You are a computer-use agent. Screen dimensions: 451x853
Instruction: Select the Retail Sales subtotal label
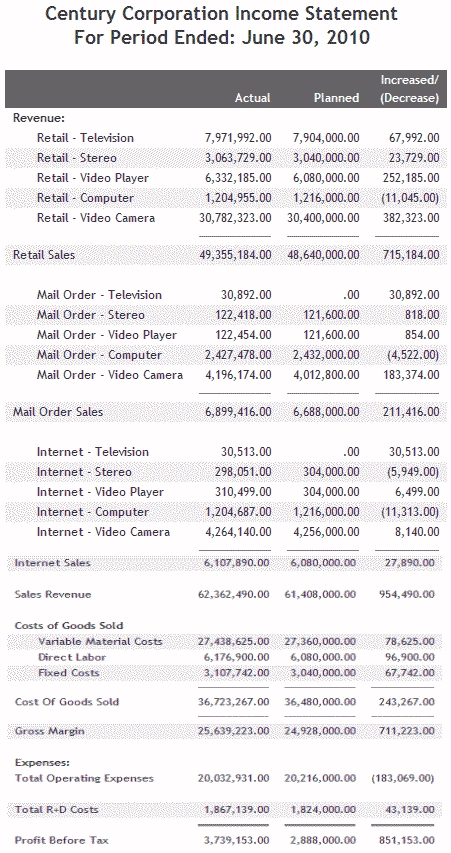pyautogui.click(x=44, y=255)
